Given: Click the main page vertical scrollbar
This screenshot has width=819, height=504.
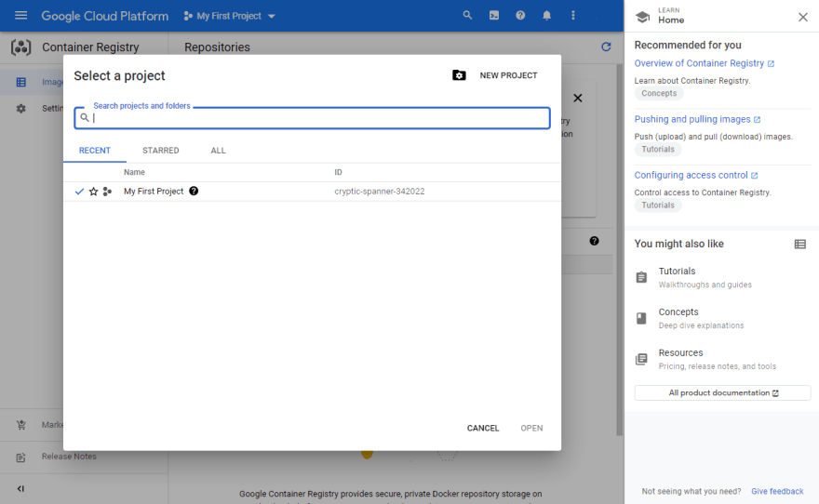Looking at the screenshot, I should pos(620,249).
